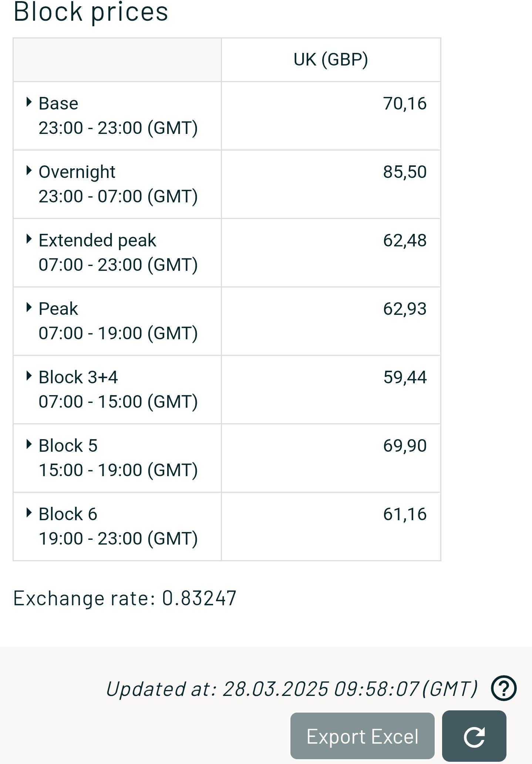
Task: Click the help question mark icon
Action: (x=504, y=688)
